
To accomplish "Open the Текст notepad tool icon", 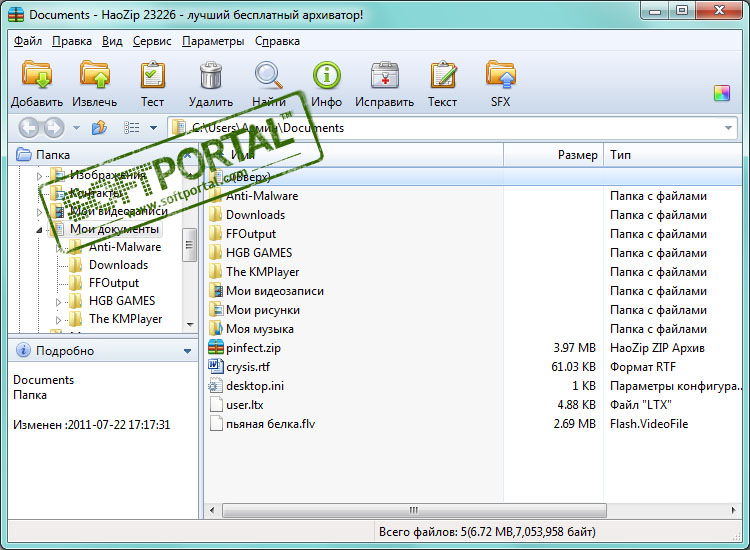I will coord(443,75).
